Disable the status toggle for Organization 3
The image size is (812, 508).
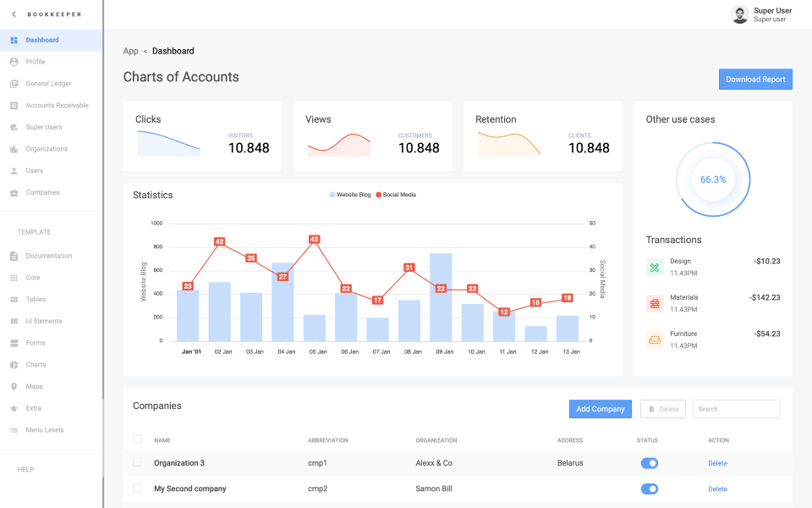649,463
